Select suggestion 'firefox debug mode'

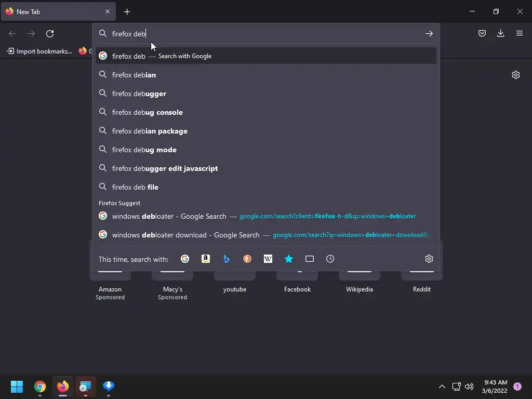click(266, 150)
